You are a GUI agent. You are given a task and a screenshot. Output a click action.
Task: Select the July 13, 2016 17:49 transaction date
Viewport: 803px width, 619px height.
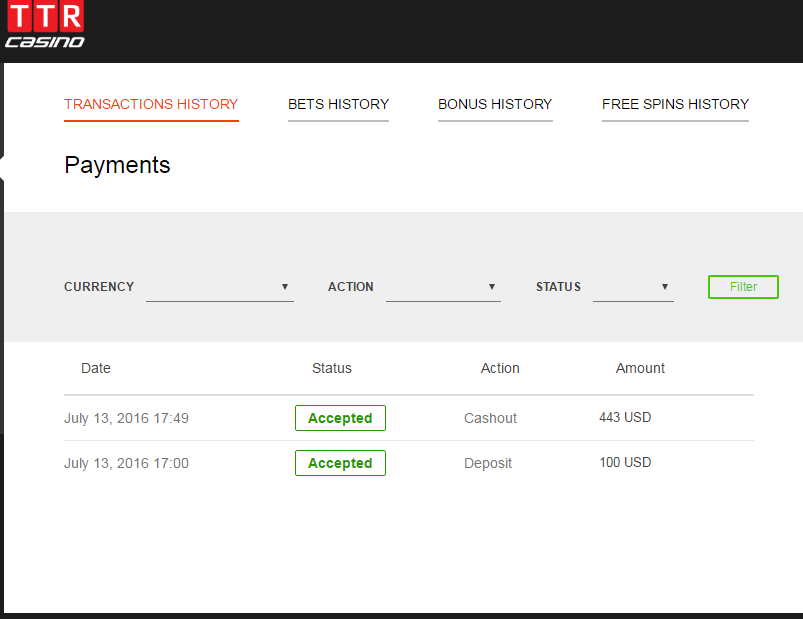(126, 418)
